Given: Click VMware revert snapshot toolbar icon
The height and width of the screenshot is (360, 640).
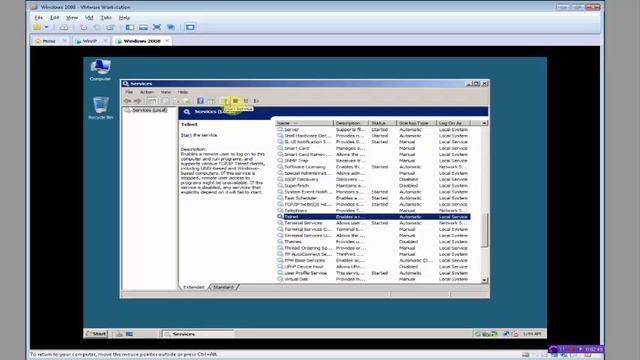Looking at the screenshot, I should [97, 27].
